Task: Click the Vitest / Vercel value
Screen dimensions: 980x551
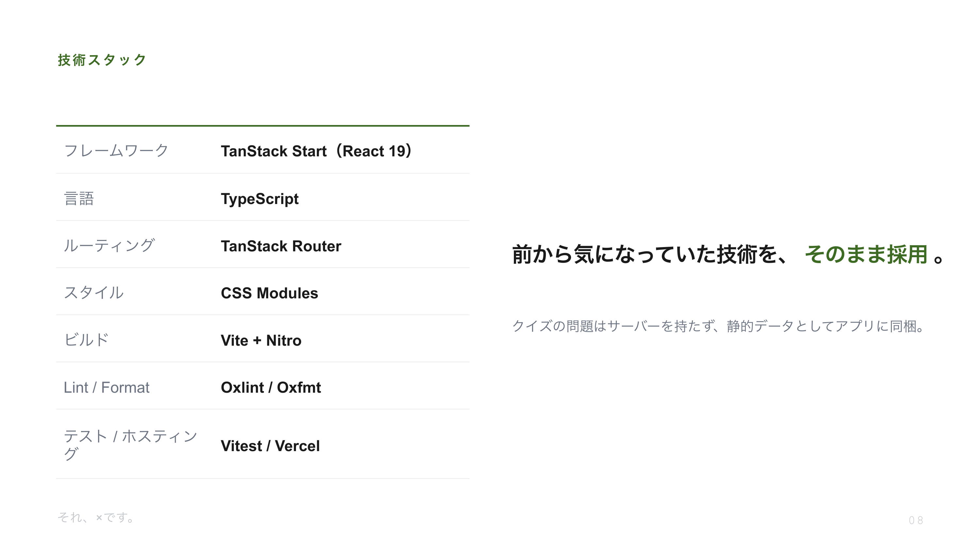Action: pos(270,446)
